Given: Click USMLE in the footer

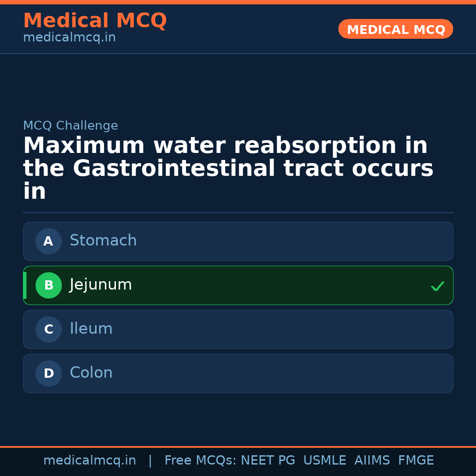Looking at the screenshot, I should coord(324,461).
